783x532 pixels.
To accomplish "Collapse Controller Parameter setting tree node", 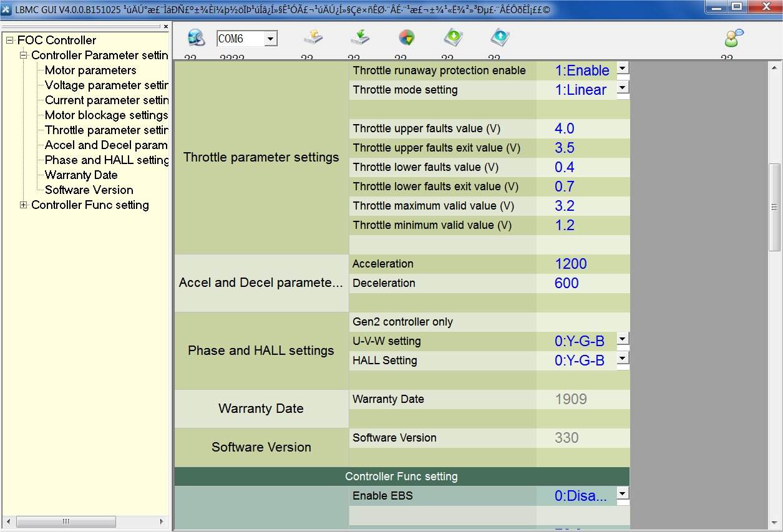I will (24, 56).
